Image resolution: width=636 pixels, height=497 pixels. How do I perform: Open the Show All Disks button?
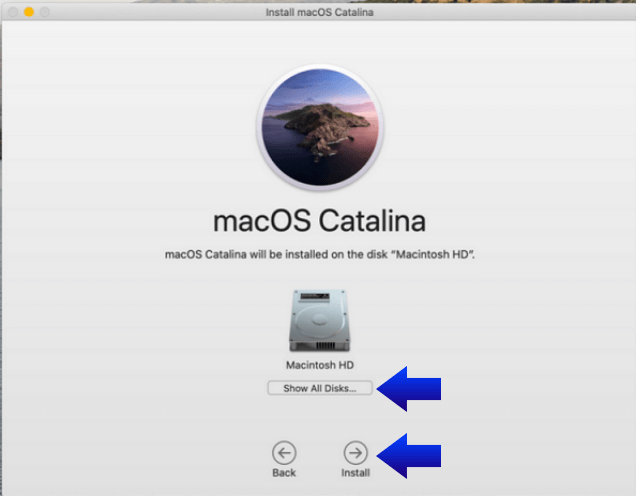click(320, 388)
